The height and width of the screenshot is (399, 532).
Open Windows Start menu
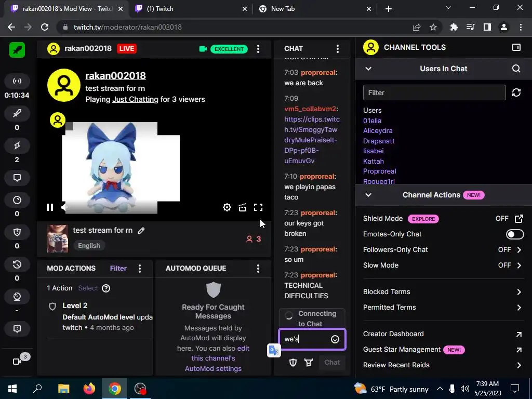12,389
